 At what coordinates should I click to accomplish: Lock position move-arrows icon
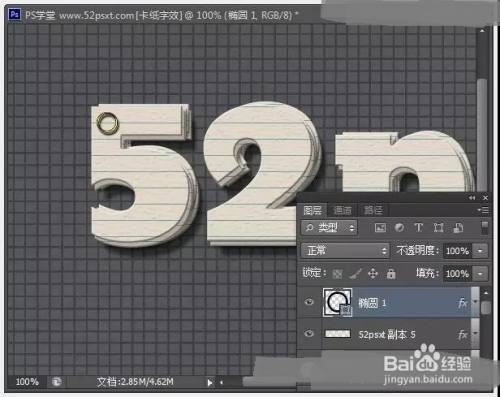373,274
